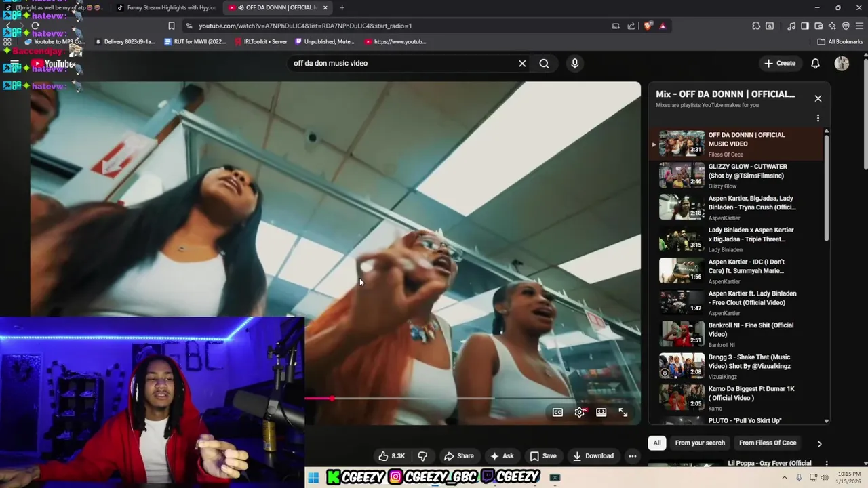Play GLIZZY GLOW - CUTWATER from mix
This screenshot has height=488, width=868.
tap(736, 176)
